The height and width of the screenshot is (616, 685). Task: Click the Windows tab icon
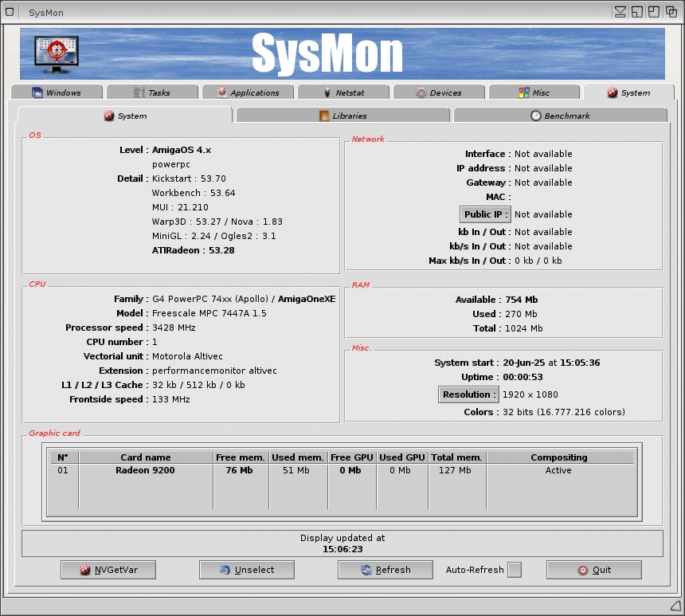coord(37,92)
